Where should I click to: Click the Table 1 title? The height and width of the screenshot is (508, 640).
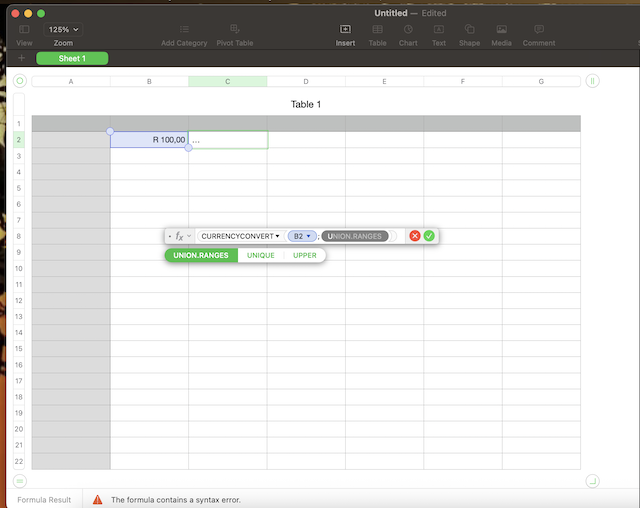(306, 104)
